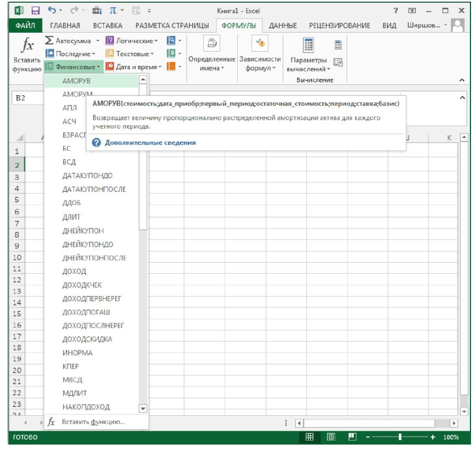
Task: Choose the ДОХОД function
Action: 91,272
